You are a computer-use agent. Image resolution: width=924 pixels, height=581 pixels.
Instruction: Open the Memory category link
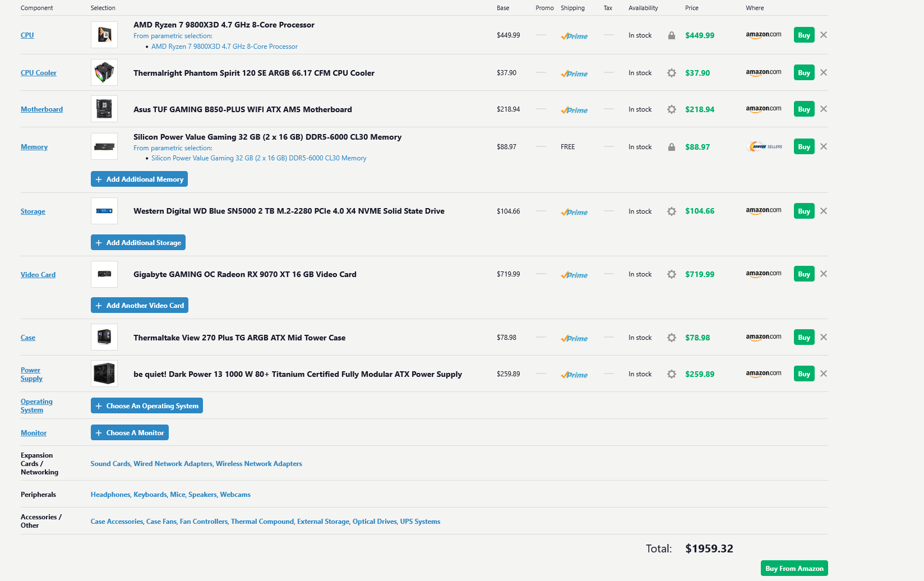point(34,147)
